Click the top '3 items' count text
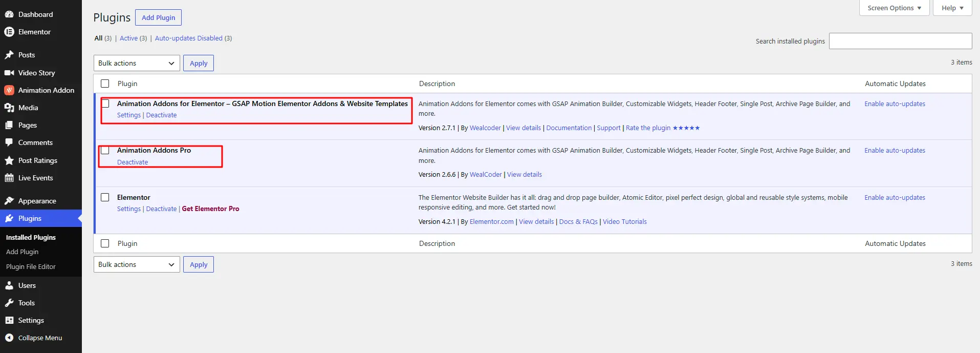Screen dimensions: 980x353 [962, 63]
